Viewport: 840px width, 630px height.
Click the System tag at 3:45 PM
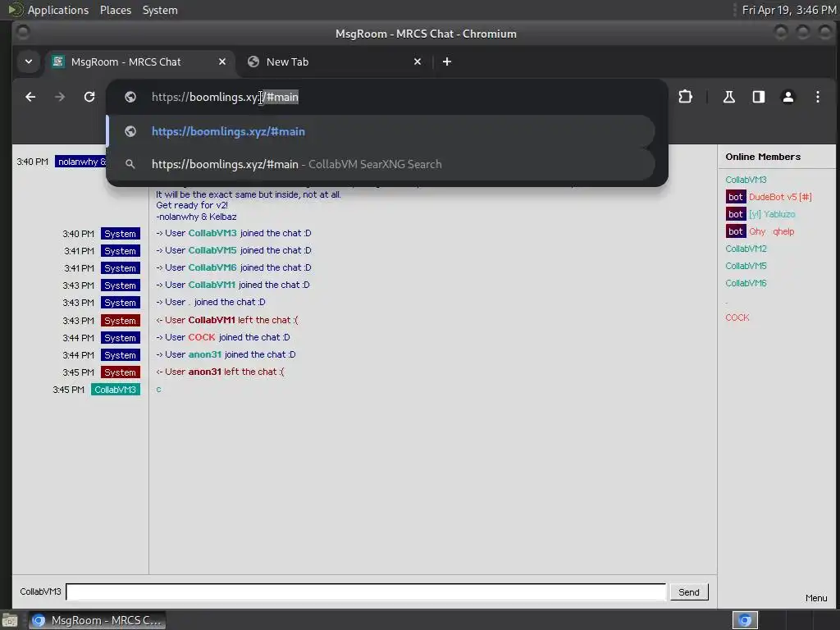(121, 372)
